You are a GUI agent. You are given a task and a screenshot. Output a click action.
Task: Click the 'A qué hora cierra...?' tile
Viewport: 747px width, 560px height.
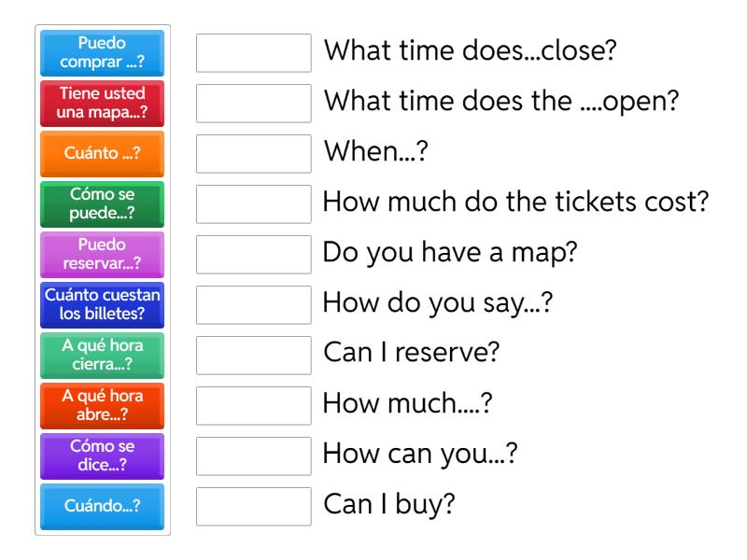click(103, 356)
